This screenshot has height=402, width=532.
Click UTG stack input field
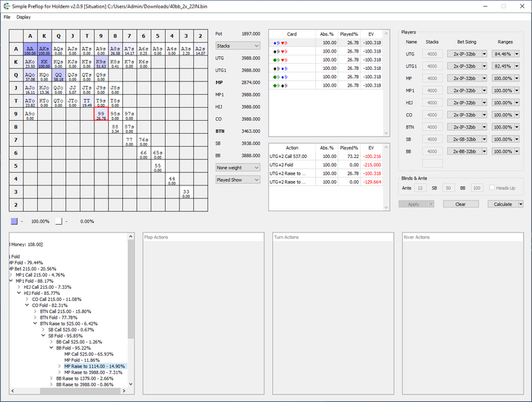tap(432, 54)
